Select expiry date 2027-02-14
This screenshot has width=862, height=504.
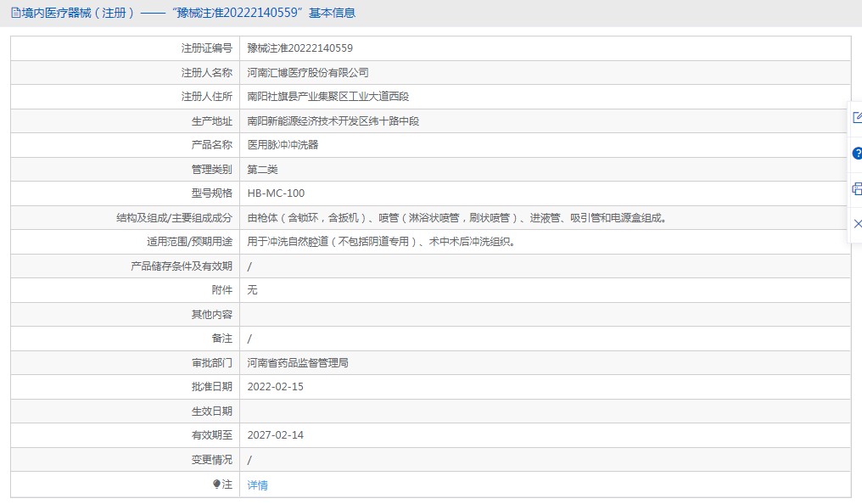coord(276,435)
